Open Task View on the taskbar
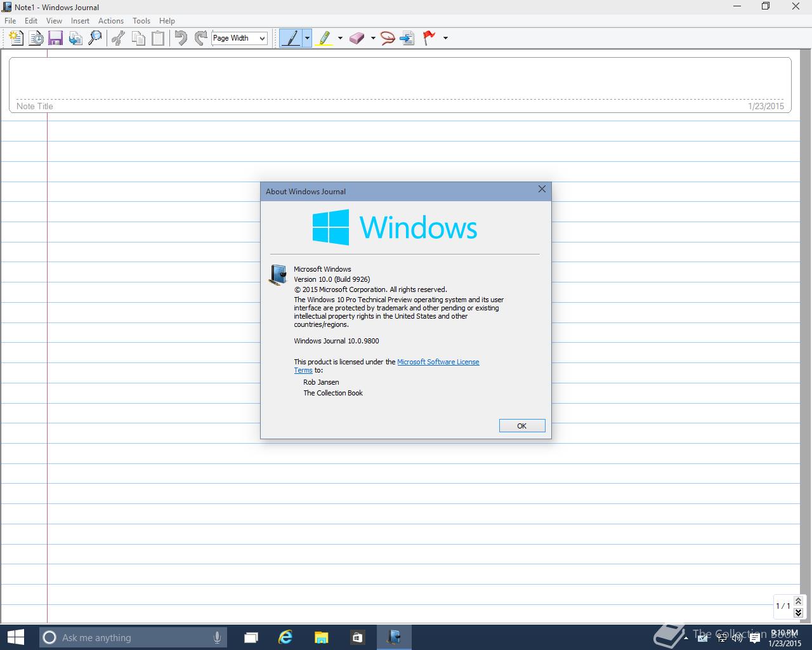812x650 pixels. coord(251,637)
